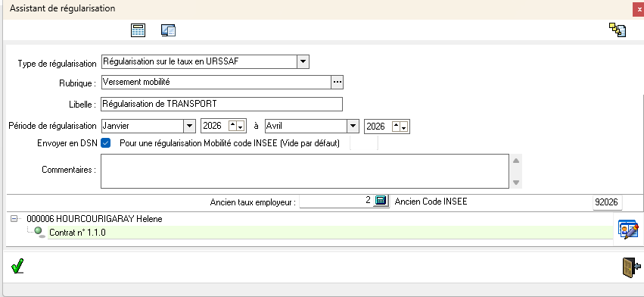Close the Assistant de régularisation window
The width and height of the screenshot is (644, 297).
coord(639,9)
